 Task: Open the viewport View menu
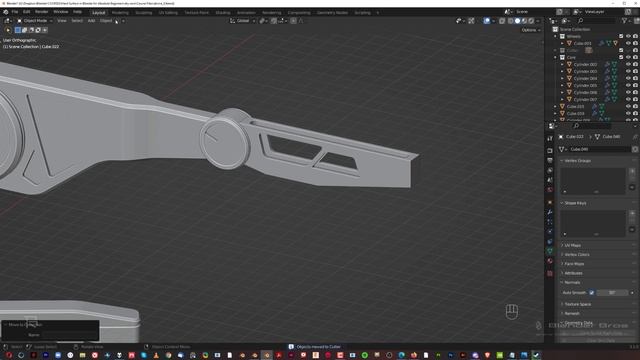(62, 20)
